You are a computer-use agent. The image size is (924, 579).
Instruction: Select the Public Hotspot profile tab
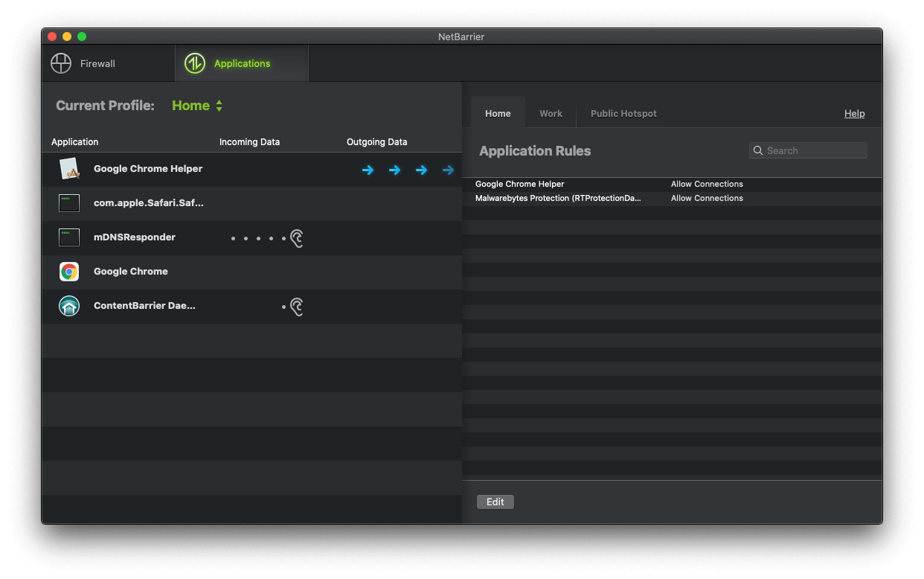(623, 113)
